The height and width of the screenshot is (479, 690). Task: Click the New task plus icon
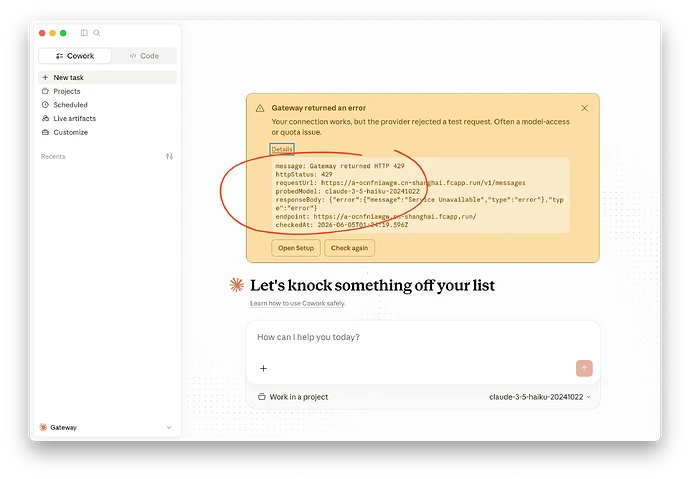click(x=45, y=77)
